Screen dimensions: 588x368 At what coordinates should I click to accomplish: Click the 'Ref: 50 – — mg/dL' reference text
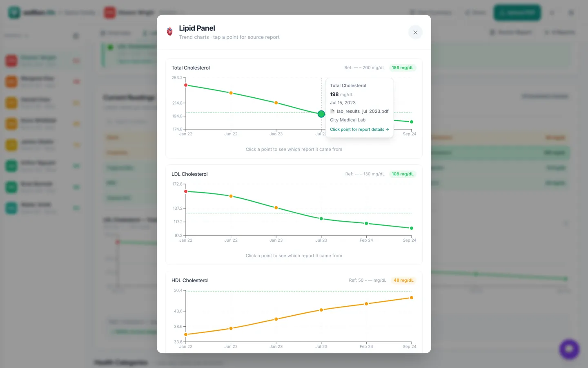(x=367, y=280)
